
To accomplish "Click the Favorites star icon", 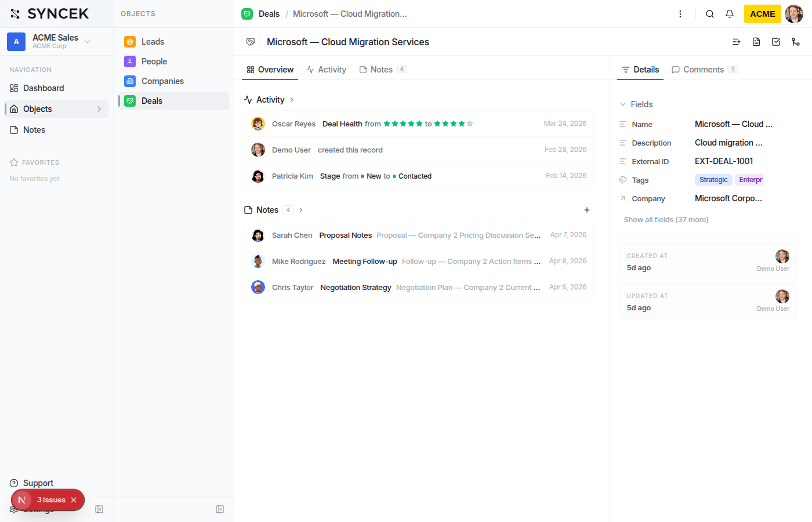I will 14,162.
